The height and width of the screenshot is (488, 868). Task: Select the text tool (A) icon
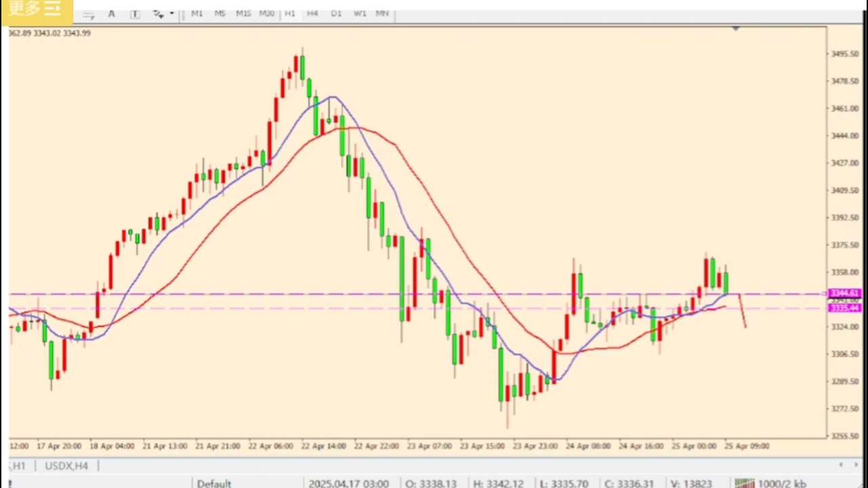pyautogui.click(x=111, y=14)
